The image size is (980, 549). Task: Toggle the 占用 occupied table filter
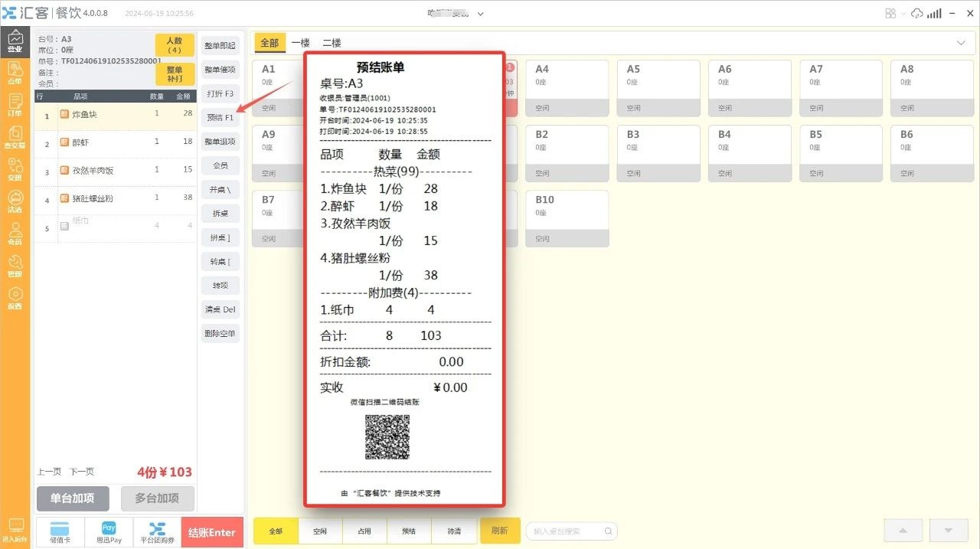point(364,531)
